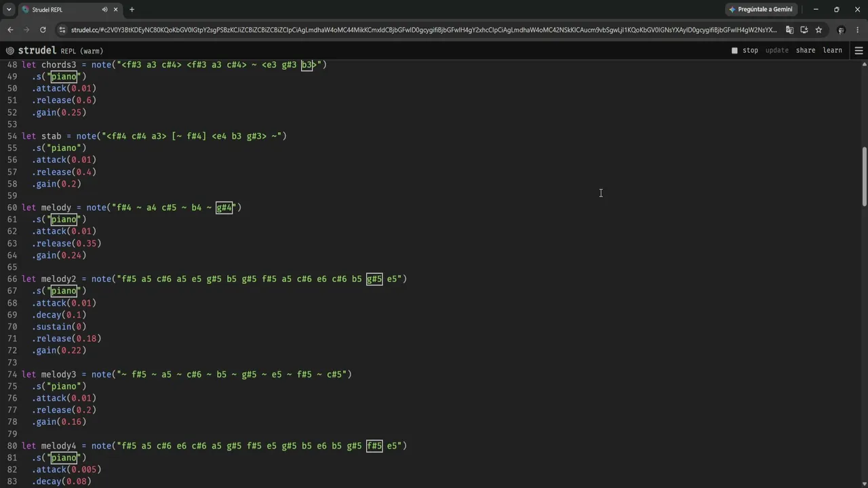This screenshot has height=488, width=868.
Task: Click .decay(0.1) on line 69
Action: coord(59,314)
